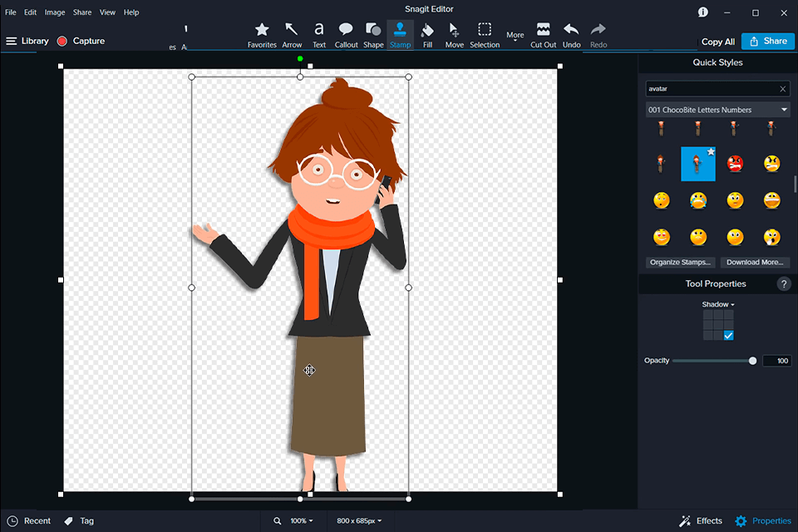Click the magnifier zoom icon
This screenshot has width=798, height=532.
278,521
